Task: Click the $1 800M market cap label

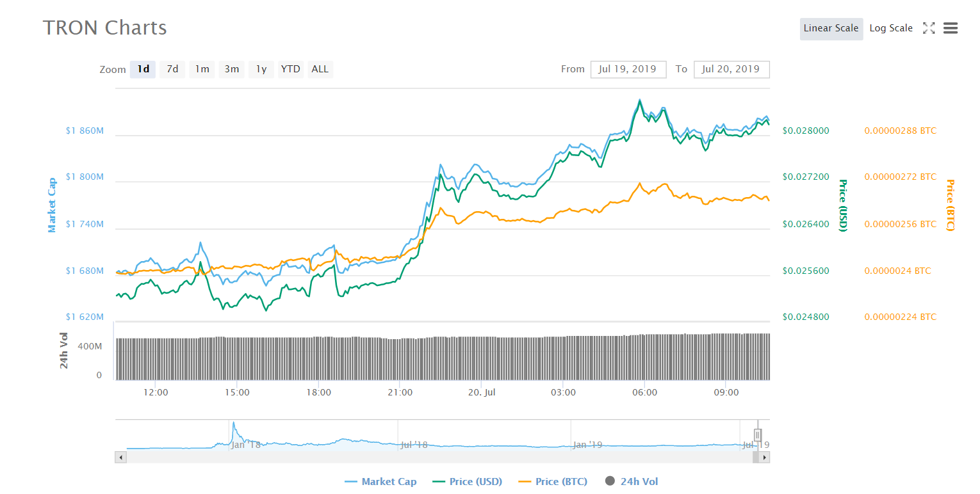Action: [85, 177]
